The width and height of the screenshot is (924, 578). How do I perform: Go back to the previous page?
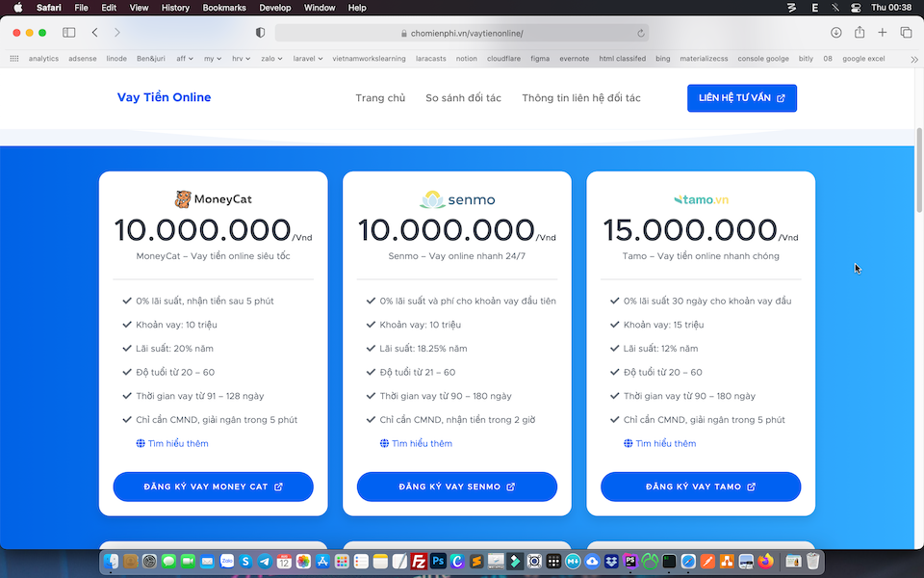pyautogui.click(x=95, y=33)
